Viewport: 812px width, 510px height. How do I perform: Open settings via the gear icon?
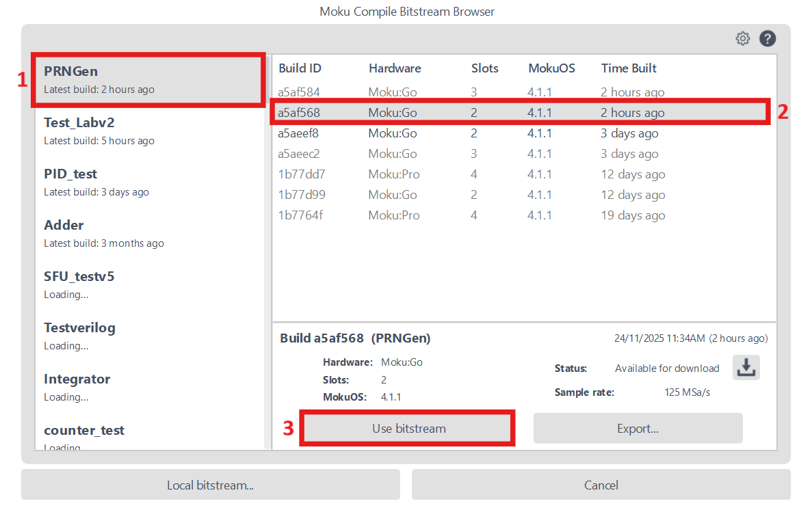click(742, 39)
